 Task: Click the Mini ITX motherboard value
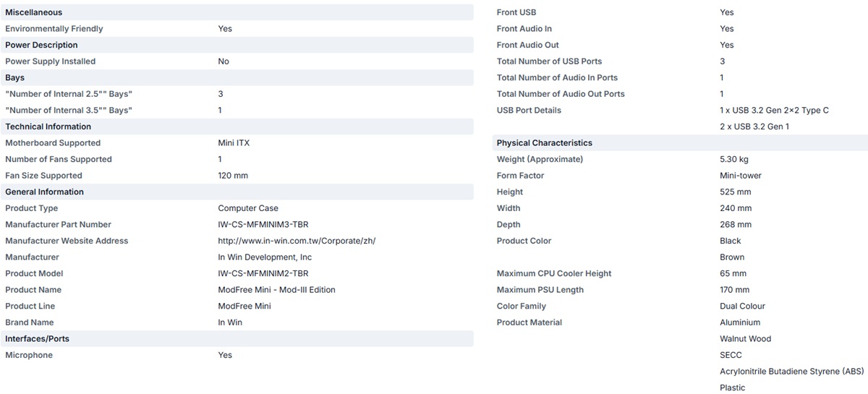tap(234, 143)
